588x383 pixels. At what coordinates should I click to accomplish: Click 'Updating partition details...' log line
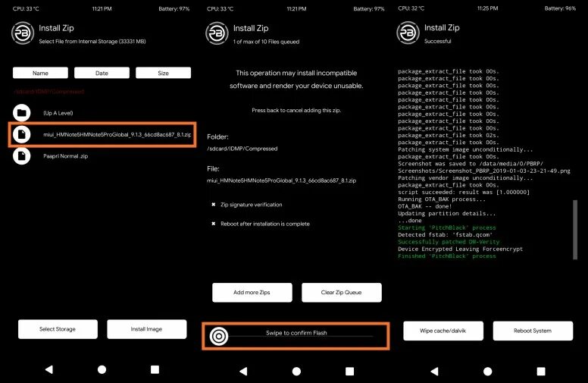(446, 213)
